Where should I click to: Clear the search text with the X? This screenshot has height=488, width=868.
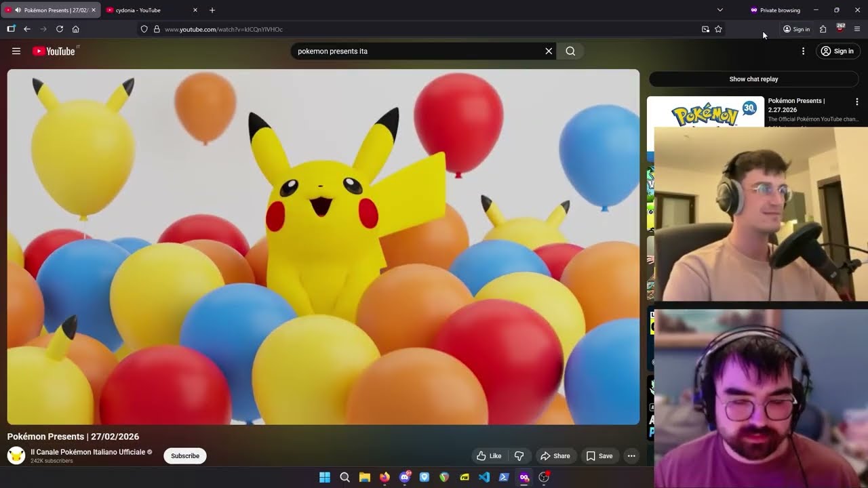click(549, 51)
